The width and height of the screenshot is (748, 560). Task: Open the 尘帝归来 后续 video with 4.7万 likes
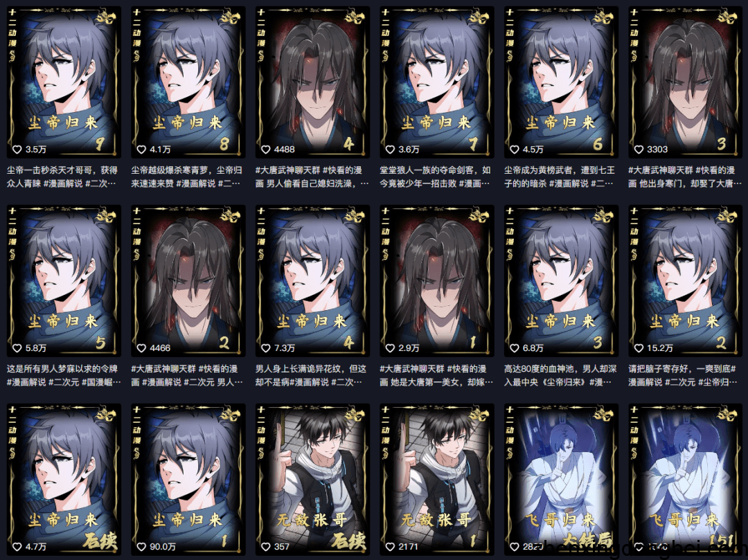pos(64,480)
